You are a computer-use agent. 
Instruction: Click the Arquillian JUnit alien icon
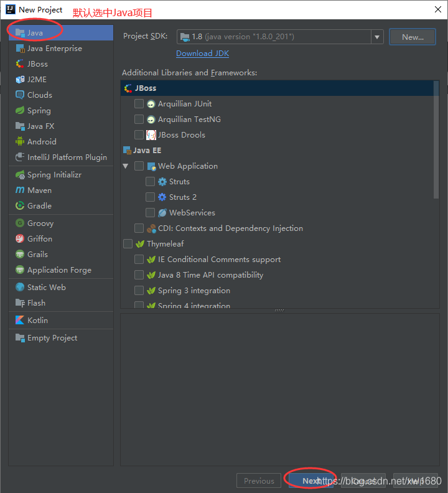coord(151,104)
